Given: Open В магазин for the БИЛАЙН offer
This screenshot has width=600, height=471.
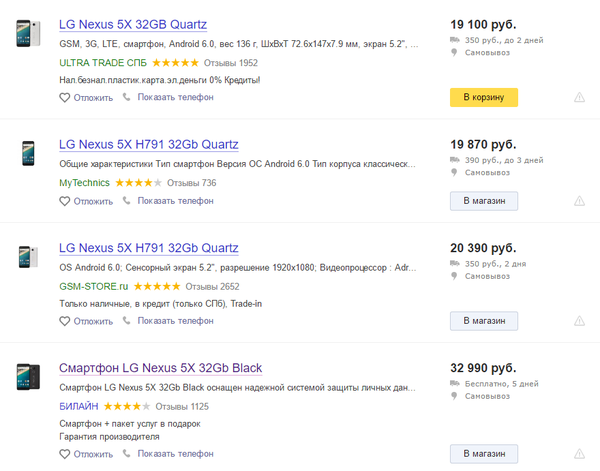Looking at the screenshot, I should pyautogui.click(x=484, y=454).
